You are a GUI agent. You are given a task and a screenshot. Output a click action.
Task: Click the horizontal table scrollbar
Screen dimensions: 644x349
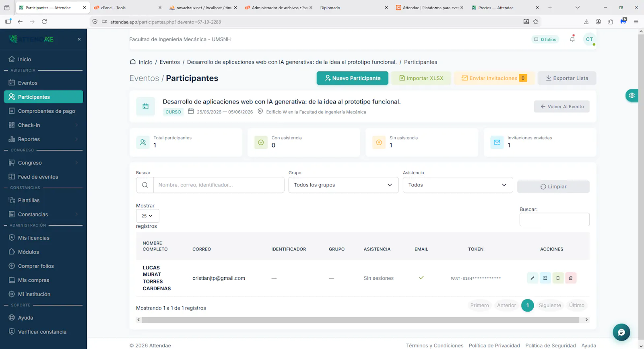point(360,320)
